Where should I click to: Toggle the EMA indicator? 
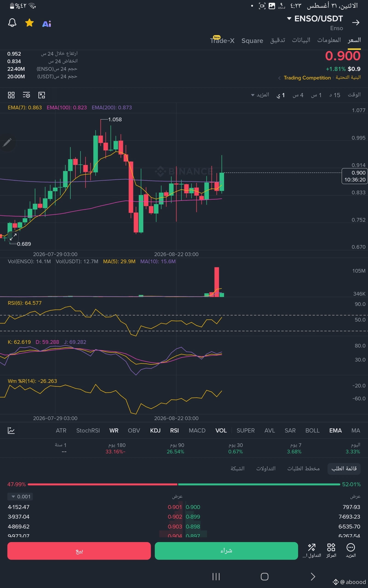[335, 431]
